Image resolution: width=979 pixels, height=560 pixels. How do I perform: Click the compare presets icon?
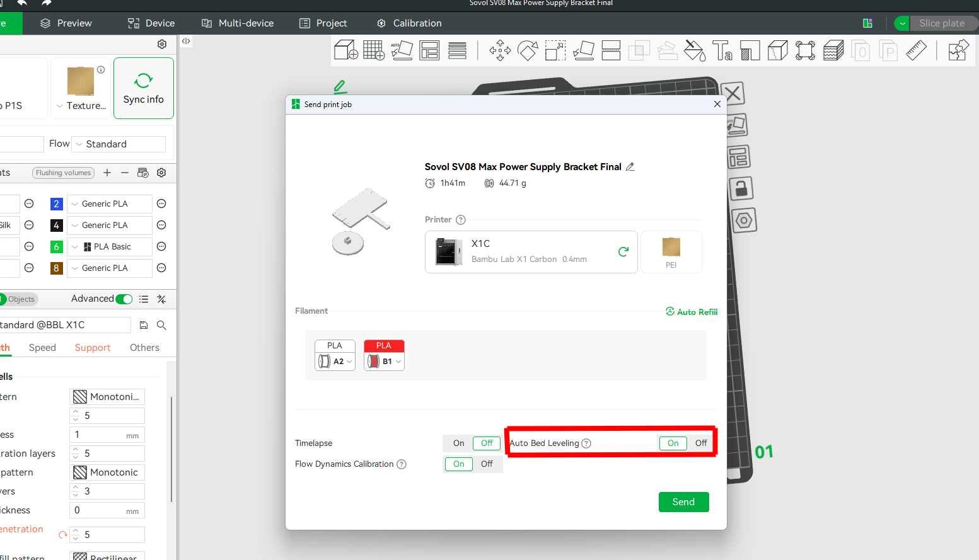(161, 299)
